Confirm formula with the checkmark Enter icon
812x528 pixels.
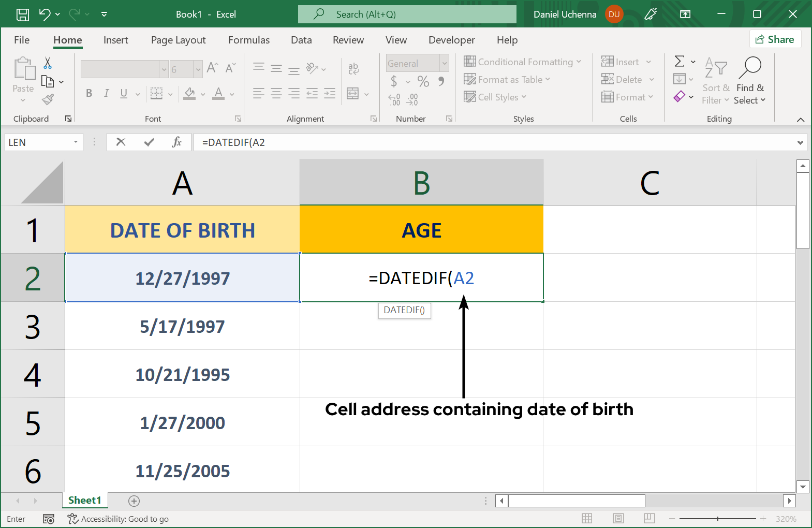coord(149,142)
